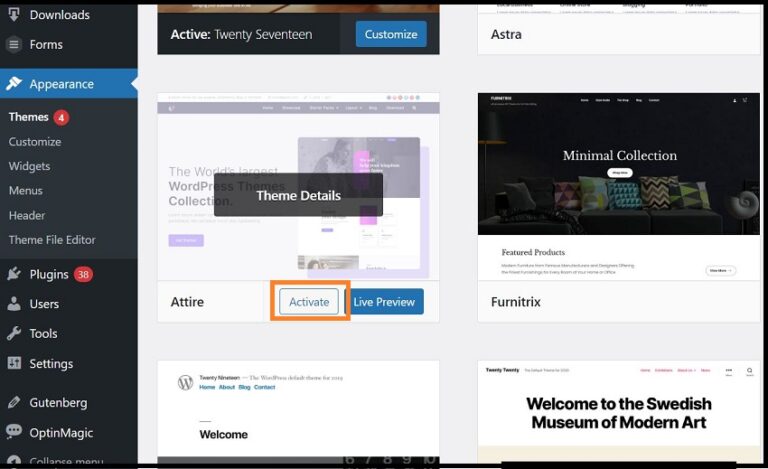Image resolution: width=768 pixels, height=469 pixels.
Task: Open the Header submenu item
Action: (x=27, y=215)
